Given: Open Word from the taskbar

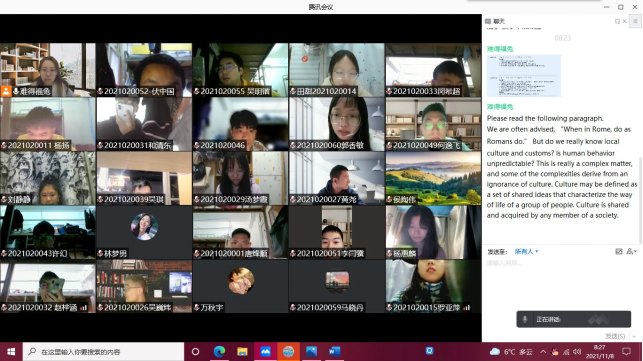Looking at the screenshot, I should coord(334,352).
